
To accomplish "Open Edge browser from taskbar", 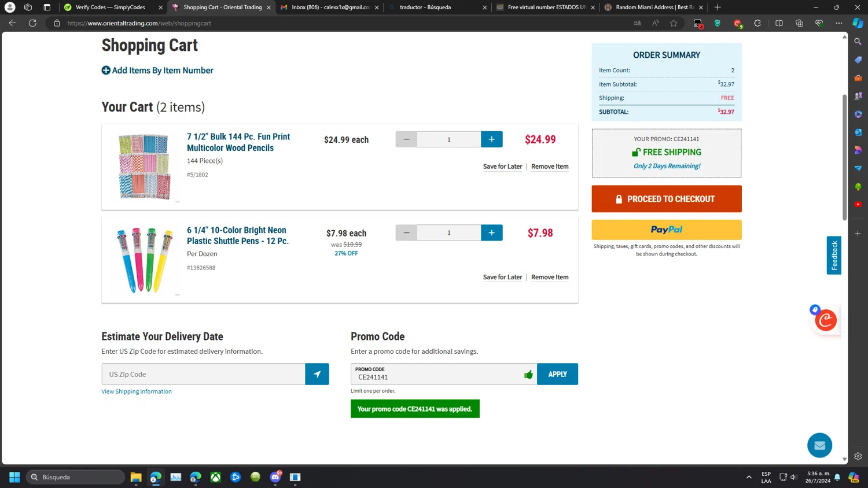I will [156, 477].
